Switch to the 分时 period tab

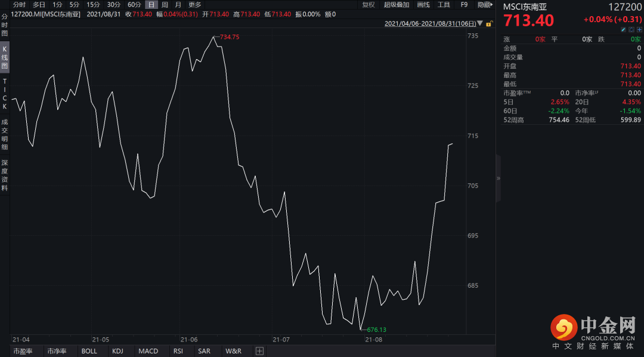19,5
